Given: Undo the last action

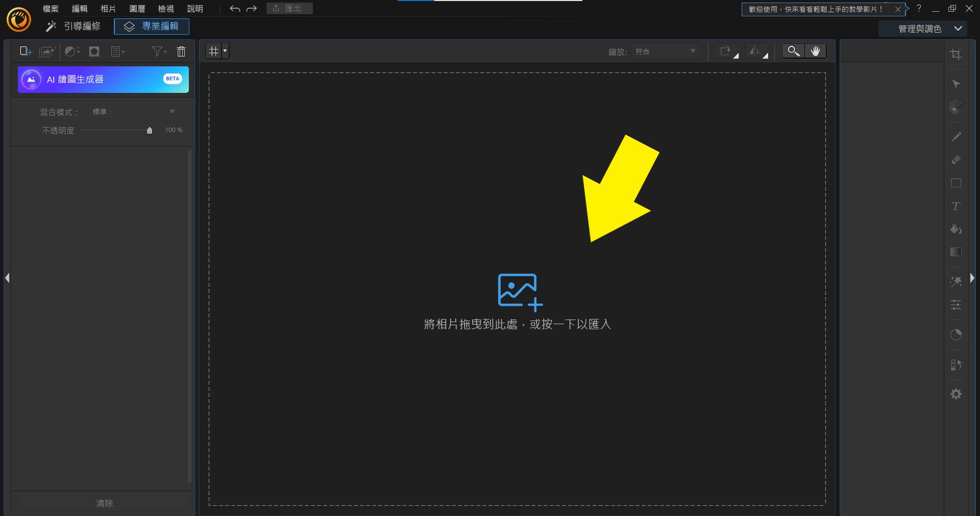Looking at the screenshot, I should pos(235,9).
